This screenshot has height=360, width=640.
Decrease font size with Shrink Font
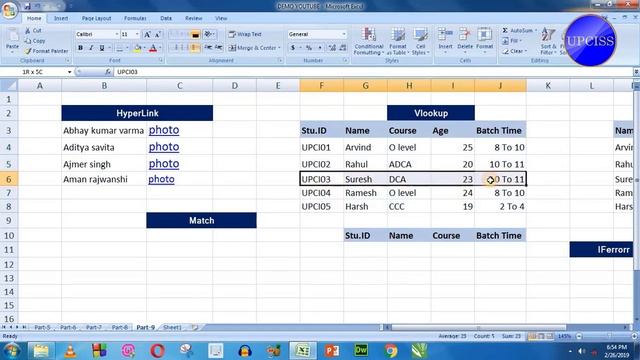158,34
